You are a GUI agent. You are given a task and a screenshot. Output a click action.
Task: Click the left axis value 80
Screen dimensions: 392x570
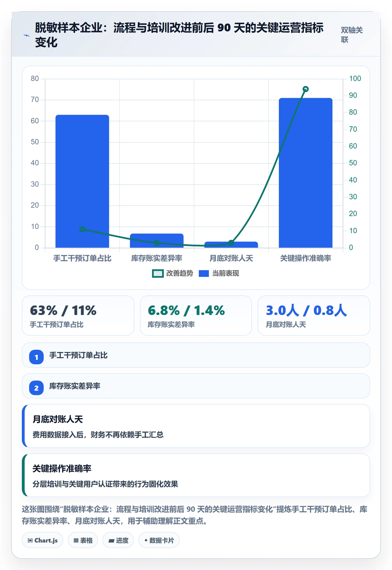35,78
